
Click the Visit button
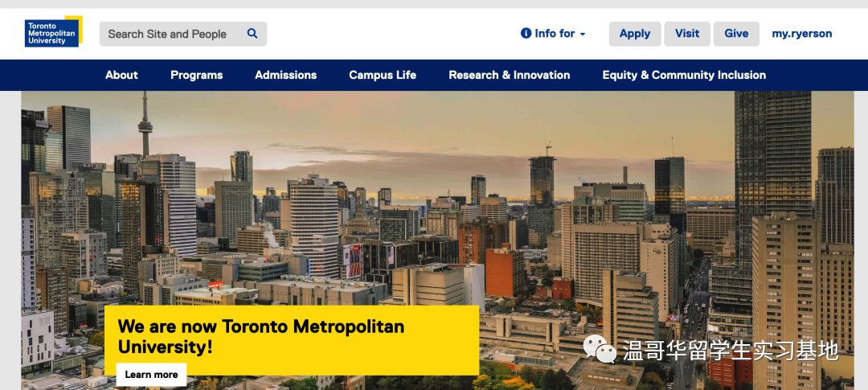687,34
